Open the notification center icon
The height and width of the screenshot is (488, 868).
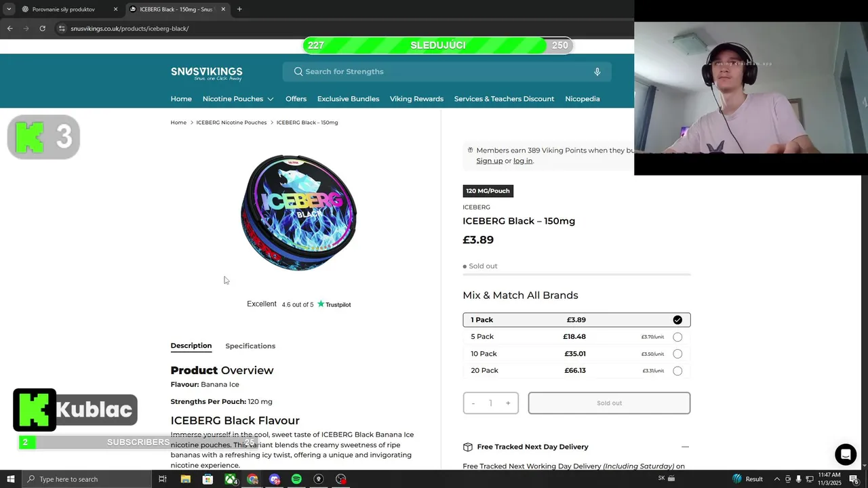854,479
